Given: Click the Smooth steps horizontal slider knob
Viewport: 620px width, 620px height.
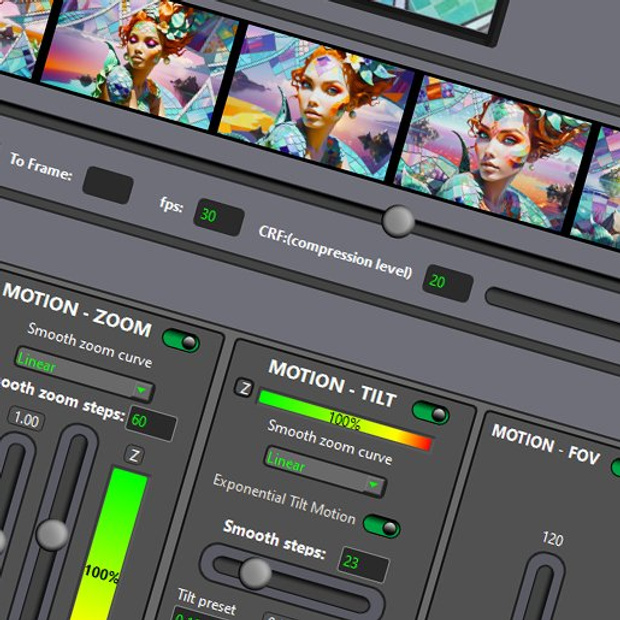Looking at the screenshot, I should click(256, 573).
